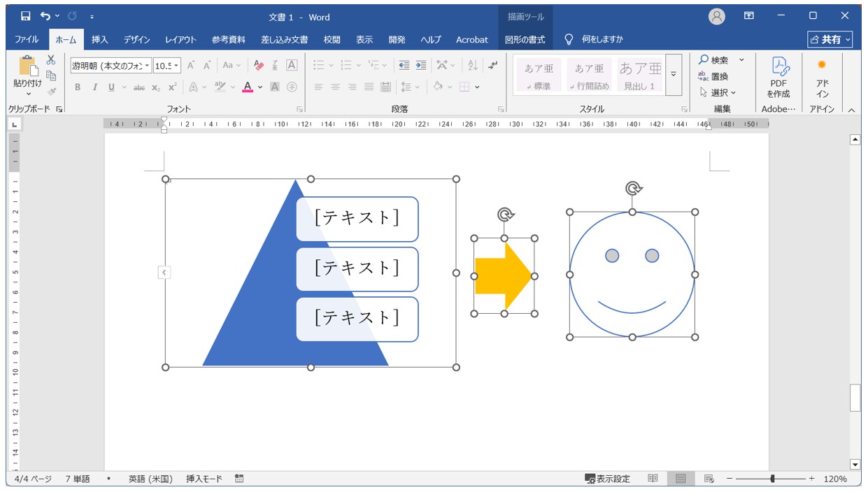The height and width of the screenshot is (492, 868).
Task: Toggle Italic formatting
Action: pos(94,87)
